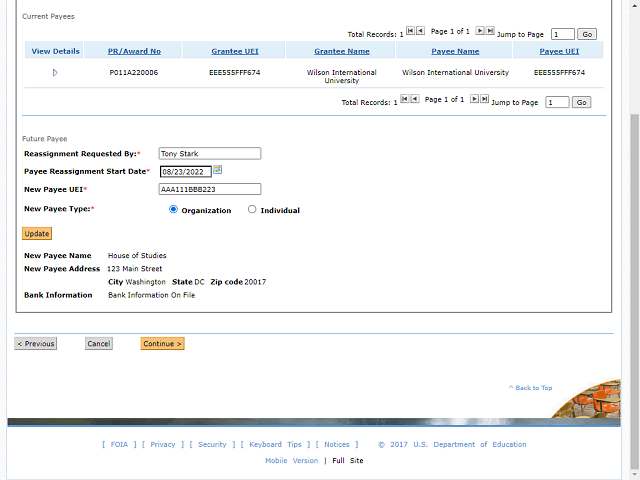Open the calendar picker beside start date
The image size is (640, 480).
click(218, 170)
